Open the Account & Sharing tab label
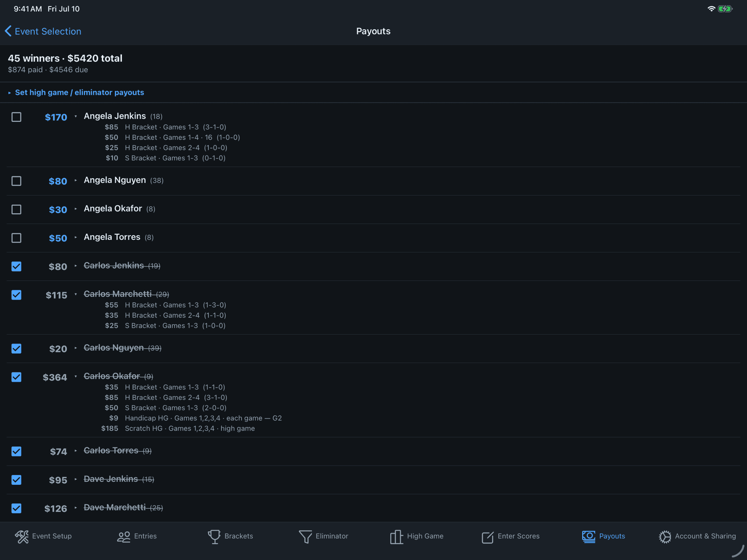The width and height of the screenshot is (747, 560). pyautogui.click(x=705, y=536)
